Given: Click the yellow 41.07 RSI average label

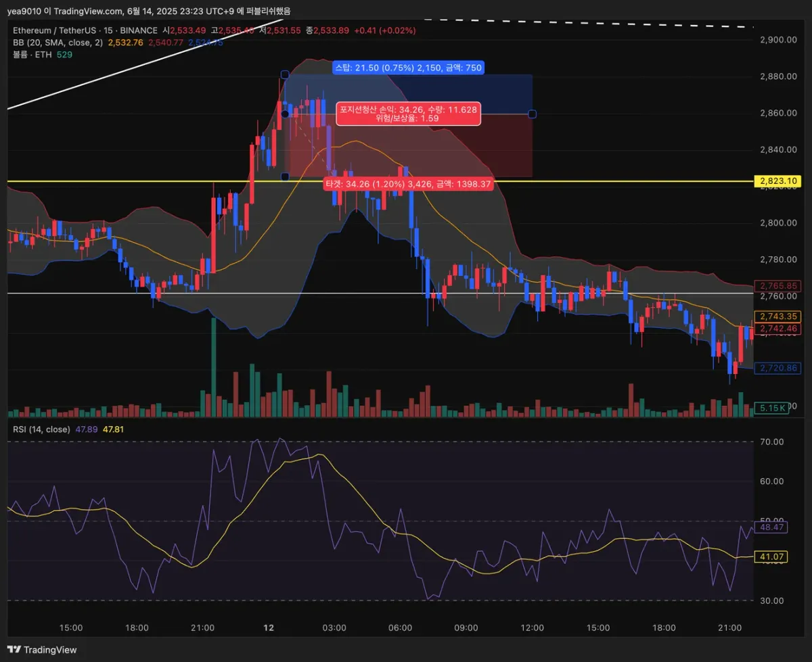Looking at the screenshot, I should pyautogui.click(x=771, y=557).
